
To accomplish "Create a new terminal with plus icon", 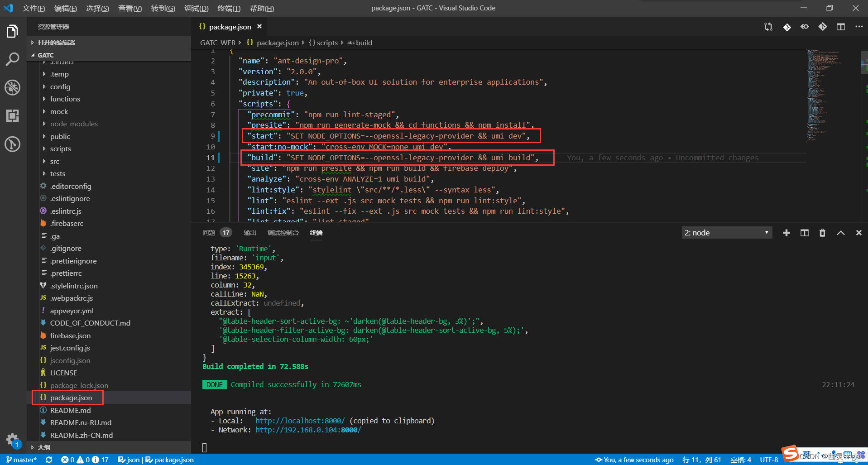I will click(x=786, y=233).
